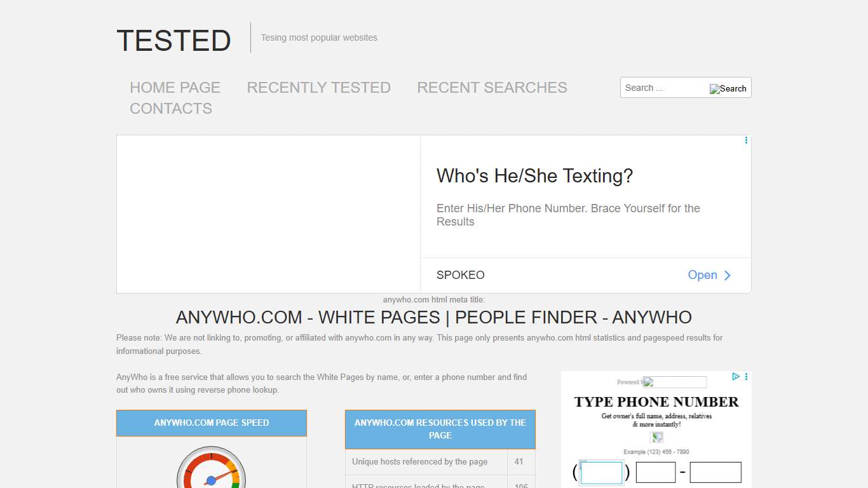
Task: Open the ANYWHO.COM - WHITE PAGES heading link
Action: (434, 317)
